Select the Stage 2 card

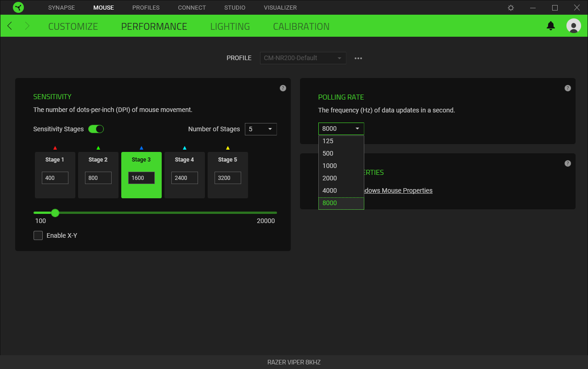point(98,175)
